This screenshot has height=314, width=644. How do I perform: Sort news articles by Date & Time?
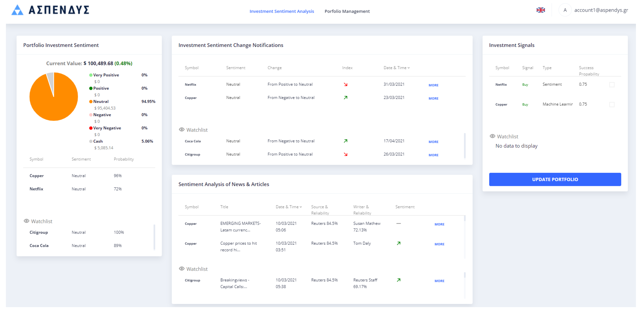point(289,207)
